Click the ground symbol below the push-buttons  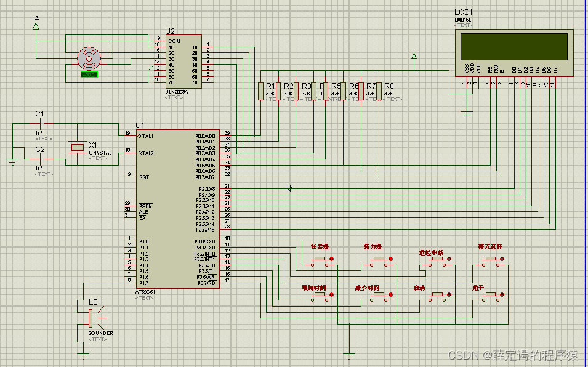click(x=349, y=356)
